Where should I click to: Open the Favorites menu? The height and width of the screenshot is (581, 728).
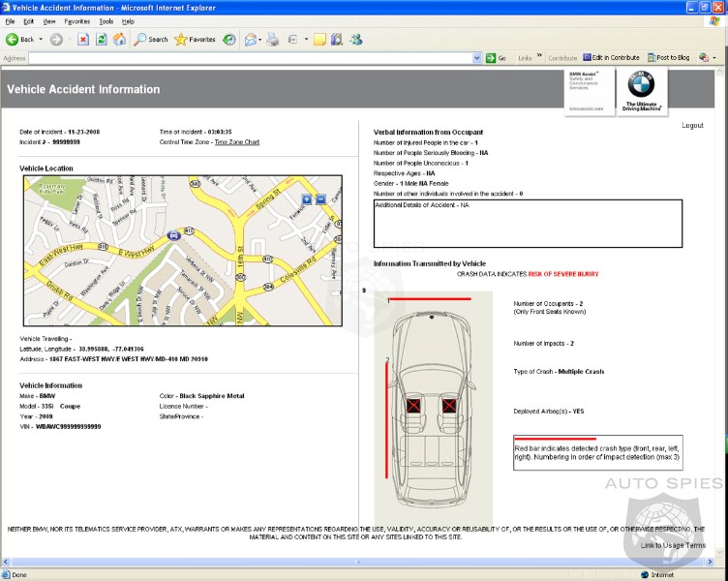click(x=76, y=20)
